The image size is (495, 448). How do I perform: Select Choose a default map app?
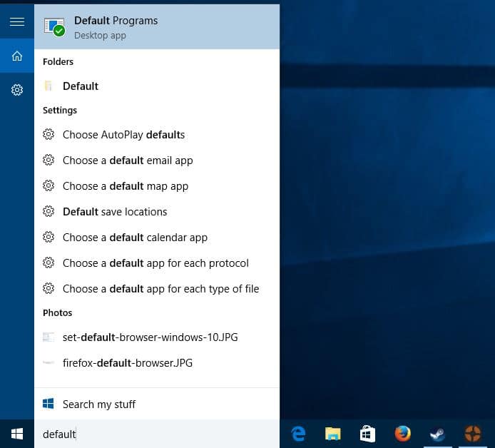(126, 186)
